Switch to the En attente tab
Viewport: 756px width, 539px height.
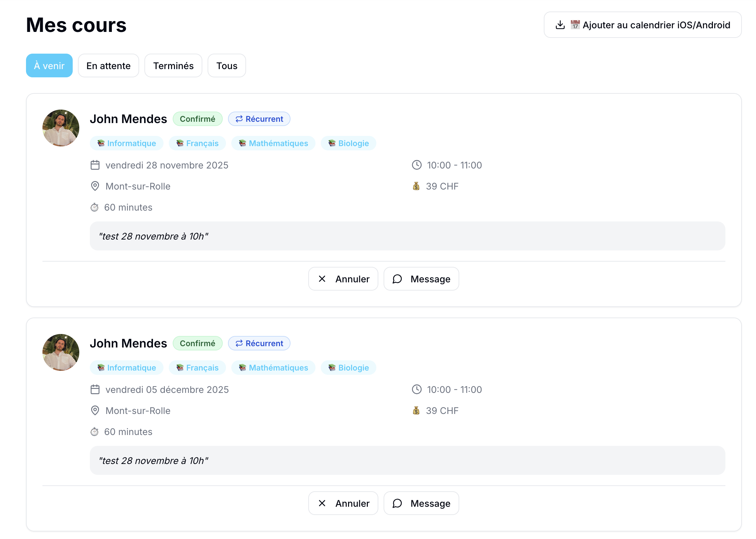109,66
